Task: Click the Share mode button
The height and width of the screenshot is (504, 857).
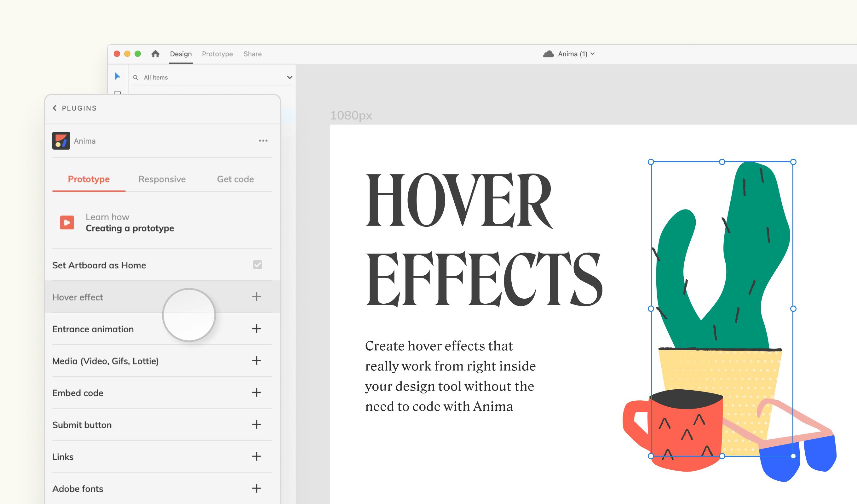Action: click(252, 54)
